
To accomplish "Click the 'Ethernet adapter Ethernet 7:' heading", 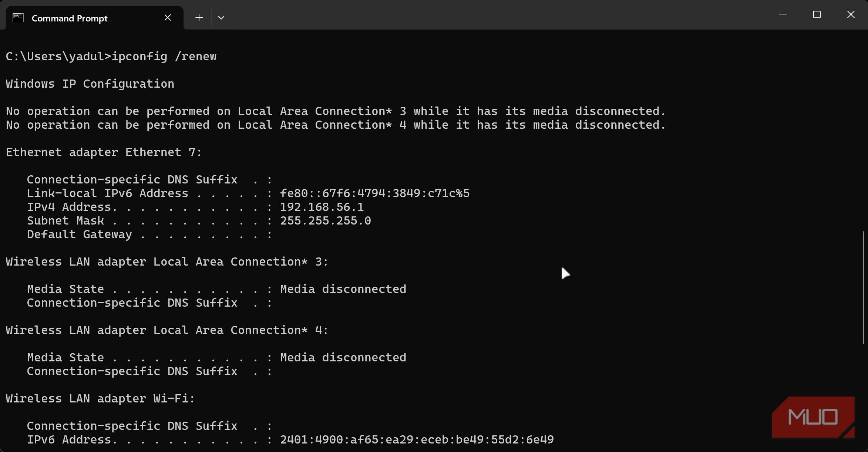I will pos(104,152).
